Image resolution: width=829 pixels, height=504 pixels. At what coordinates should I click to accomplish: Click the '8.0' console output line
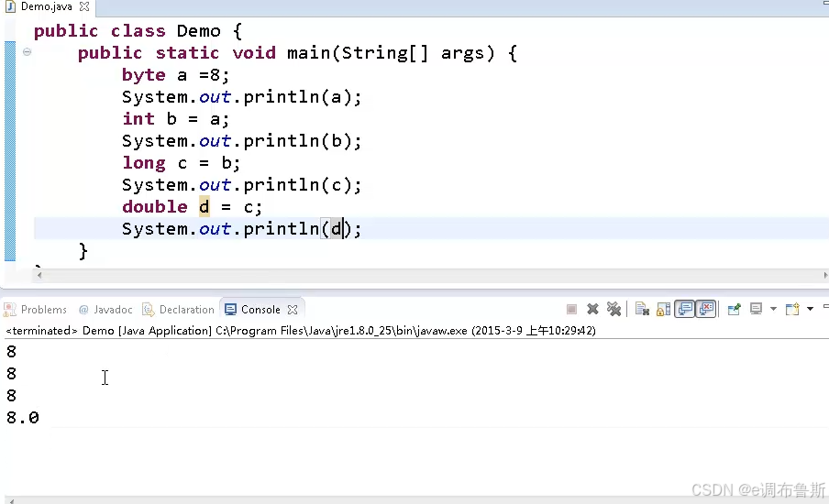23,418
